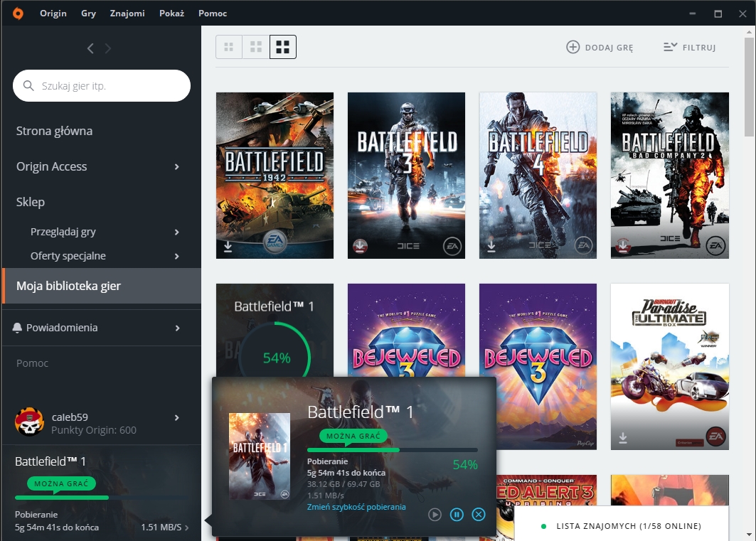Open Burnout Paradise Ultimate Box tile
This screenshot has height=541, width=756.
(670, 367)
